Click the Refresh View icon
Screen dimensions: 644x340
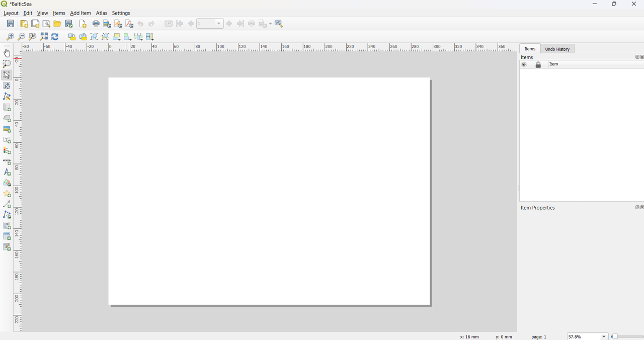coord(55,37)
